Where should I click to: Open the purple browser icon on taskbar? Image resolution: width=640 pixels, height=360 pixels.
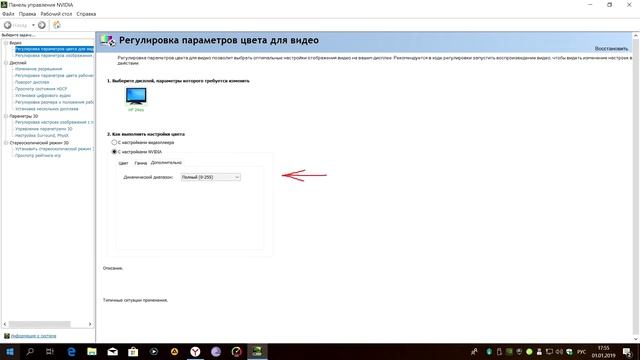coord(216,351)
